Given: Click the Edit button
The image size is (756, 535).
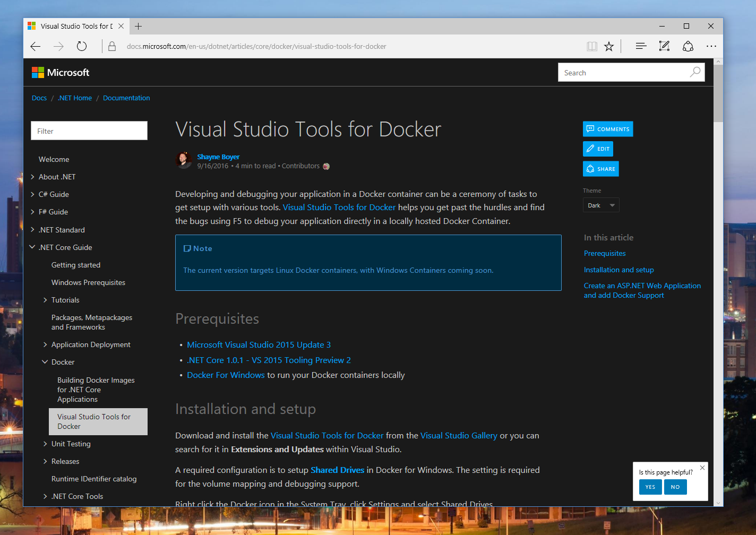Looking at the screenshot, I should click(598, 149).
